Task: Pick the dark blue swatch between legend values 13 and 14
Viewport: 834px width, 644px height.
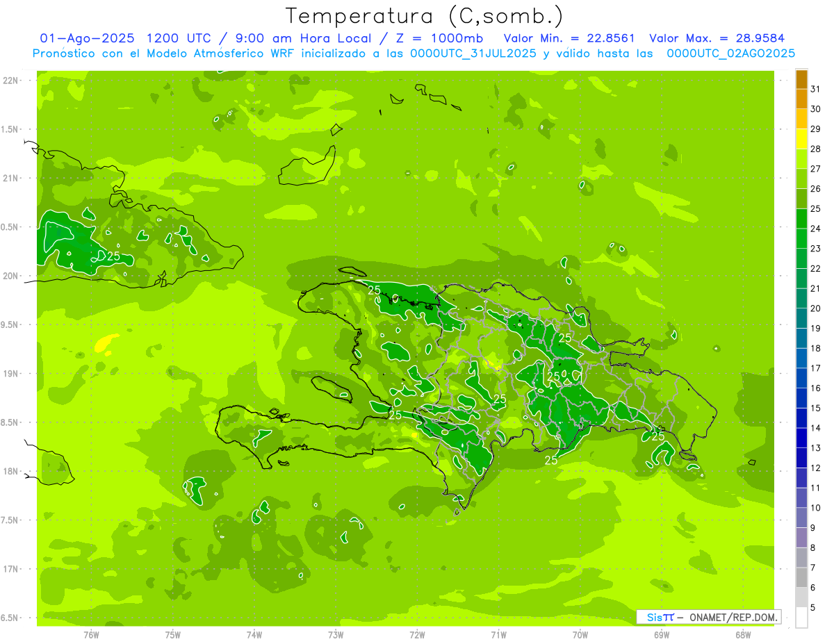Action: [x=801, y=438]
